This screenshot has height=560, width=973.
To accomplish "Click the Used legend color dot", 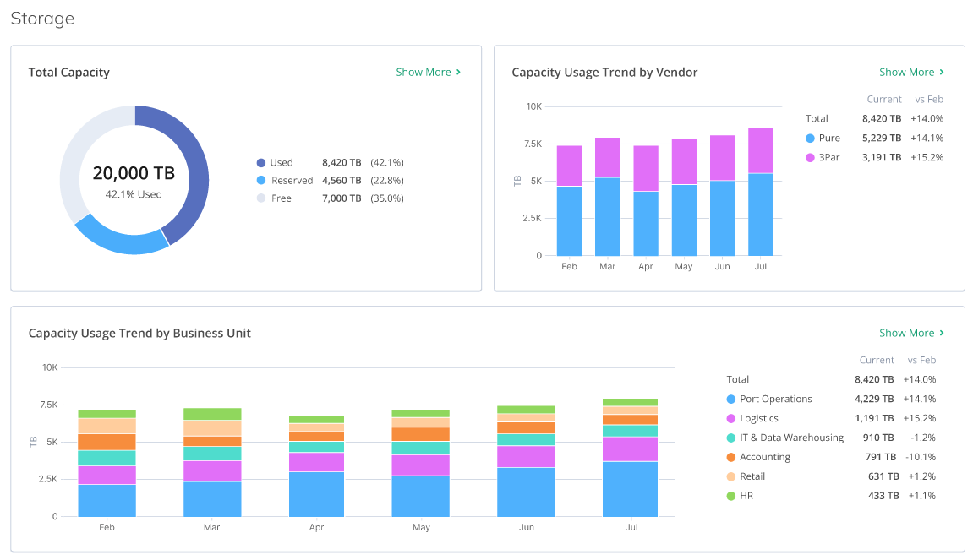I will (x=261, y=162).
